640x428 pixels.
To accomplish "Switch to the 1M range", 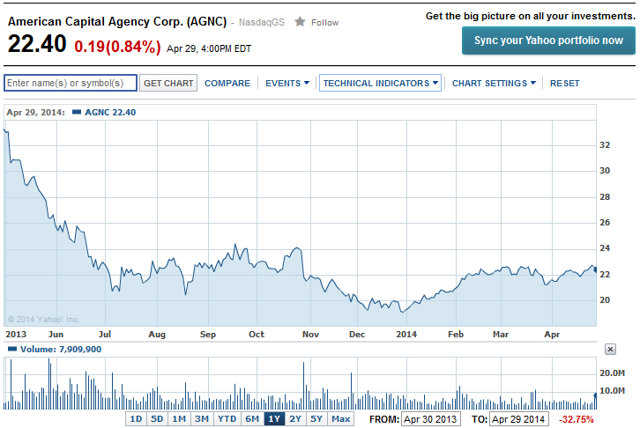I will tap(179, 419).
